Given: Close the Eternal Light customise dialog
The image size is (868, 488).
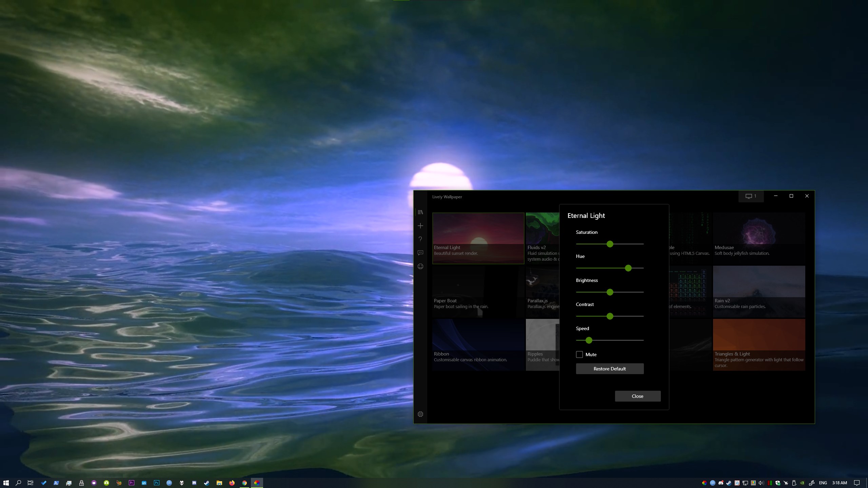Looking at the screenshot, I should click(x=637, y=396).
